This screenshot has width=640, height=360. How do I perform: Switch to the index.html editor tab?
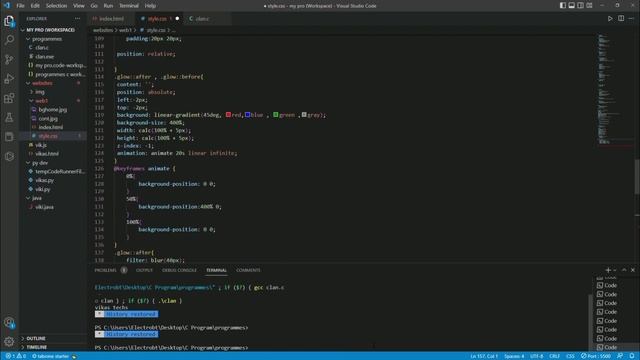click(111, 19)
